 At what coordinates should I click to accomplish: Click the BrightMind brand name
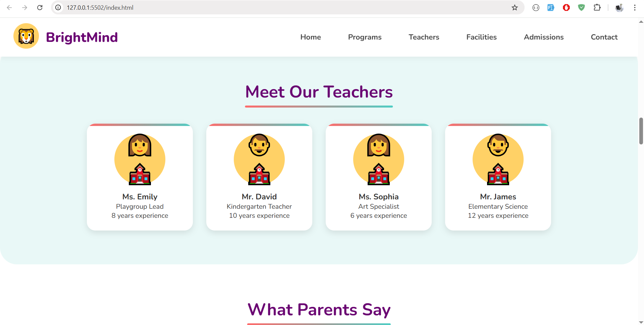pyautogui.click(x=82, y=37)
